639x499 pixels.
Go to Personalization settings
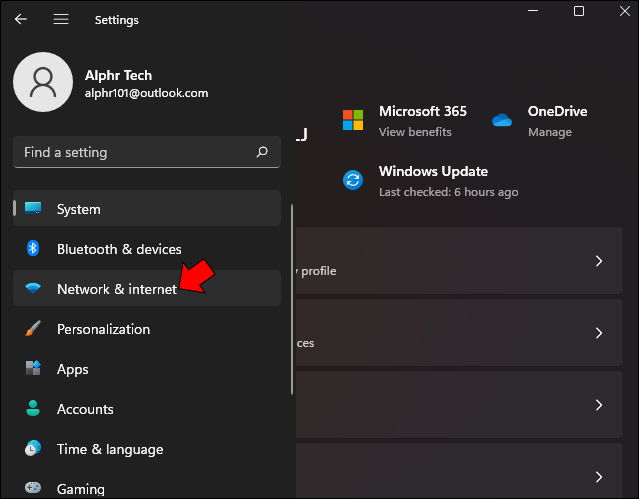click(x=147, y=328)
